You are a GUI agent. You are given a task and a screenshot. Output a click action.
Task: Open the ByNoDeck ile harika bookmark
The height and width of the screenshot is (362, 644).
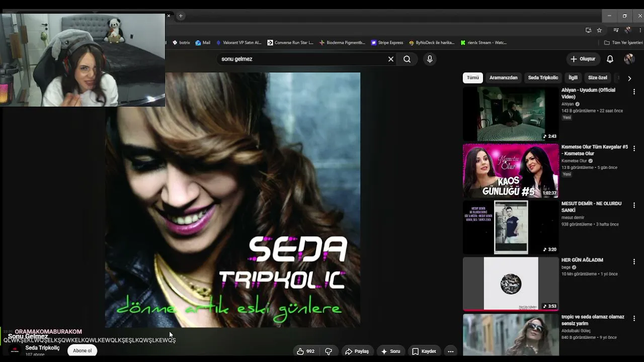[x=432, y=43]
